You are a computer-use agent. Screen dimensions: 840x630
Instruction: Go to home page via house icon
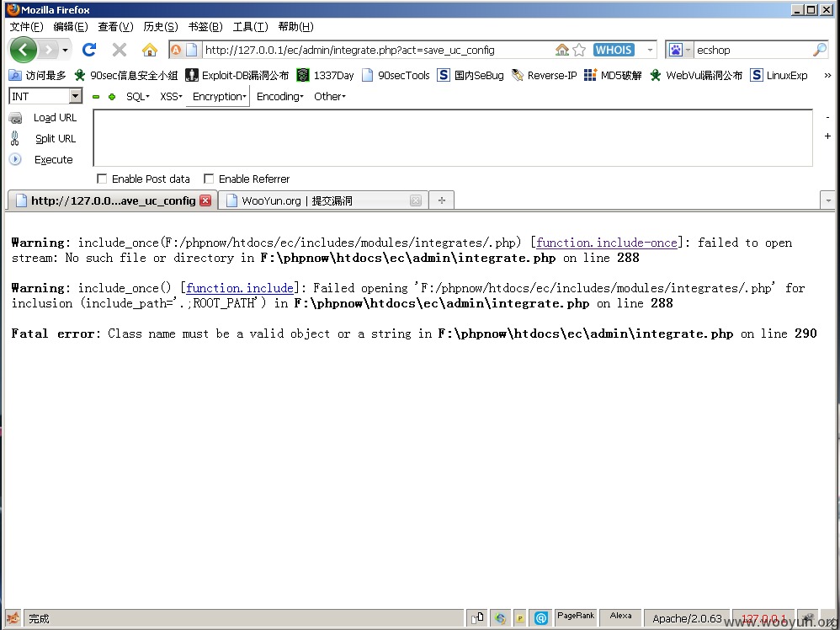150,50
